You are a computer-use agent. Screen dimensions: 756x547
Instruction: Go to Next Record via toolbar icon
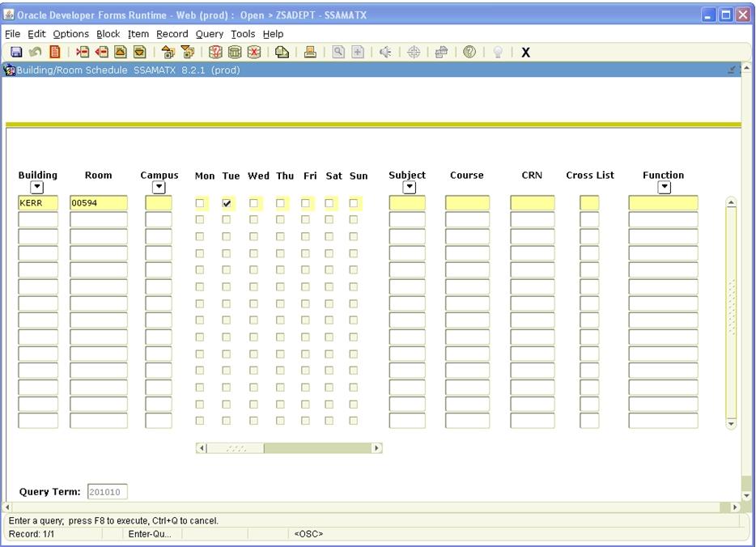(140, 52)
